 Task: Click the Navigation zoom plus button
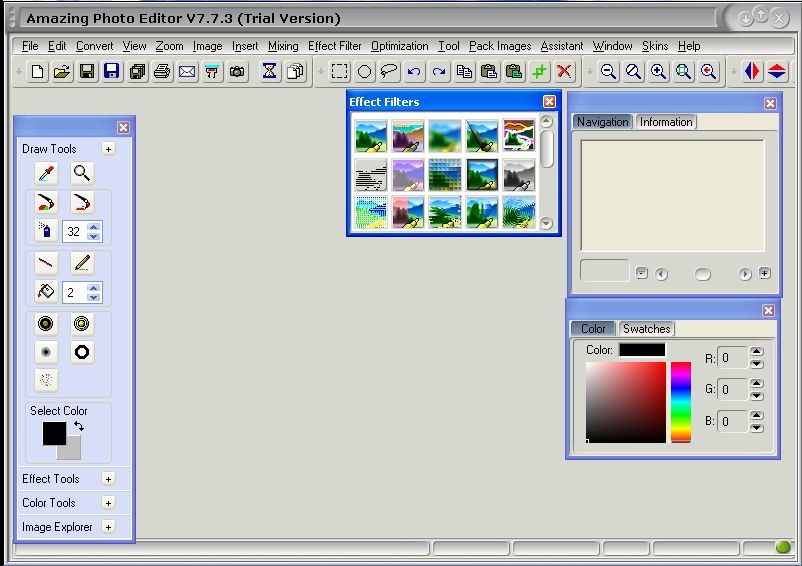tap(764, 274)
